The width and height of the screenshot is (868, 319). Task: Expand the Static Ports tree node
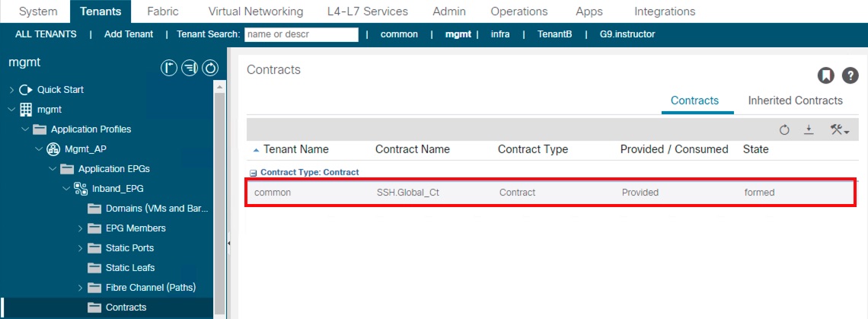[x=81, y=248]
